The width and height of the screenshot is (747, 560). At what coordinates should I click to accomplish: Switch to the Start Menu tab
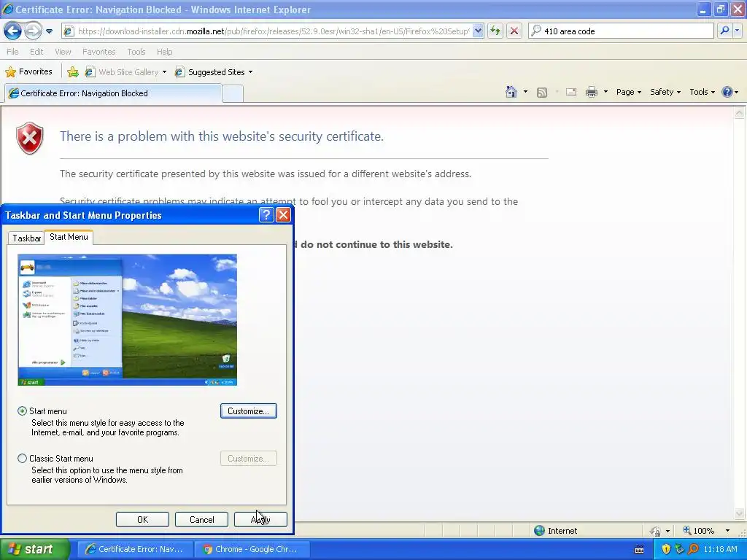tap(69, 237)
